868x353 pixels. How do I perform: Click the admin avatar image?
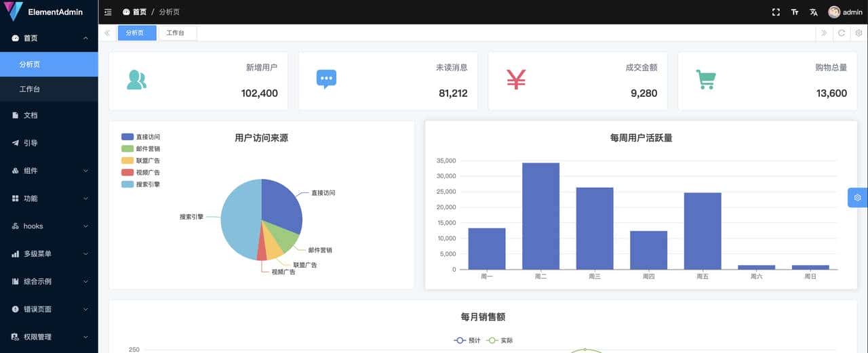(x=834, y=12)
